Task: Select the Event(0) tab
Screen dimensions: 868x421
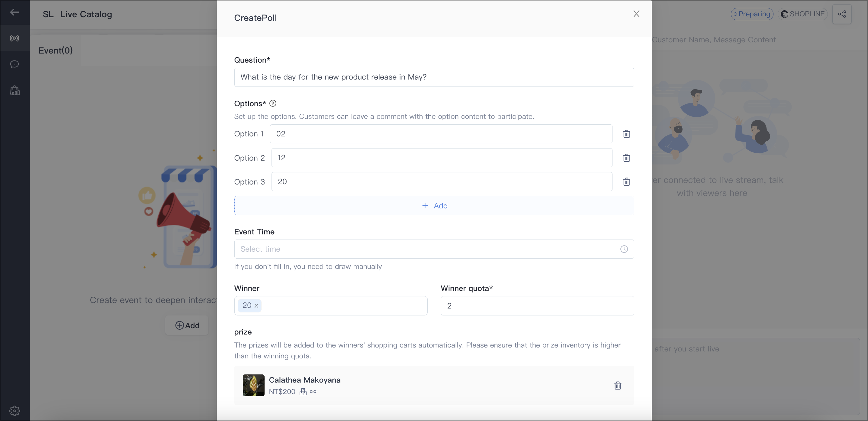Action: click(56, 51)
